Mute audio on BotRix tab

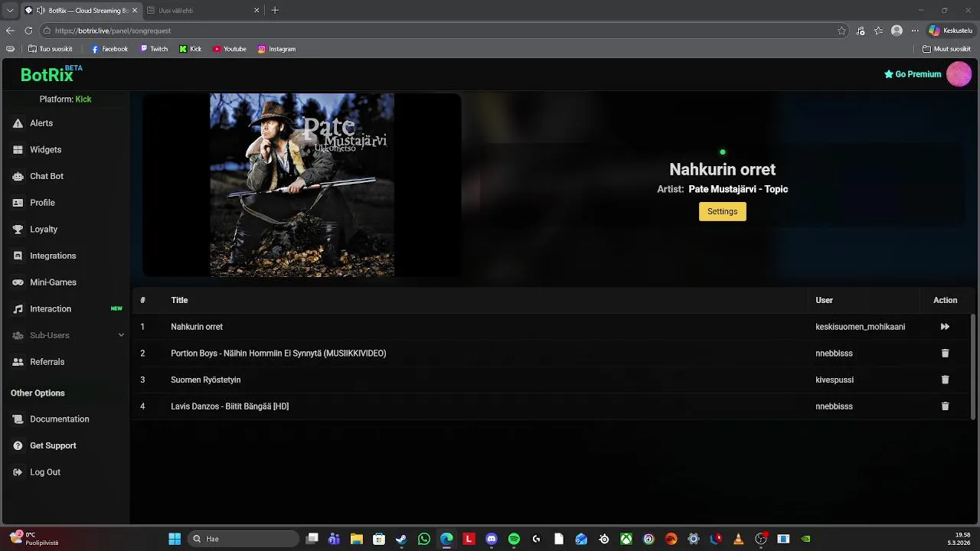(40, 10)
